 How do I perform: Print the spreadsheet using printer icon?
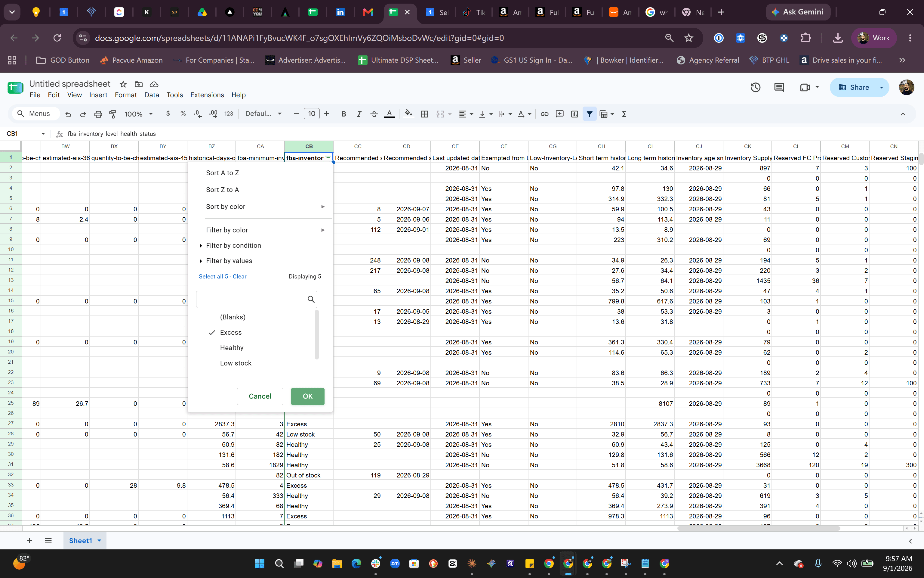(x=98, y=114)
